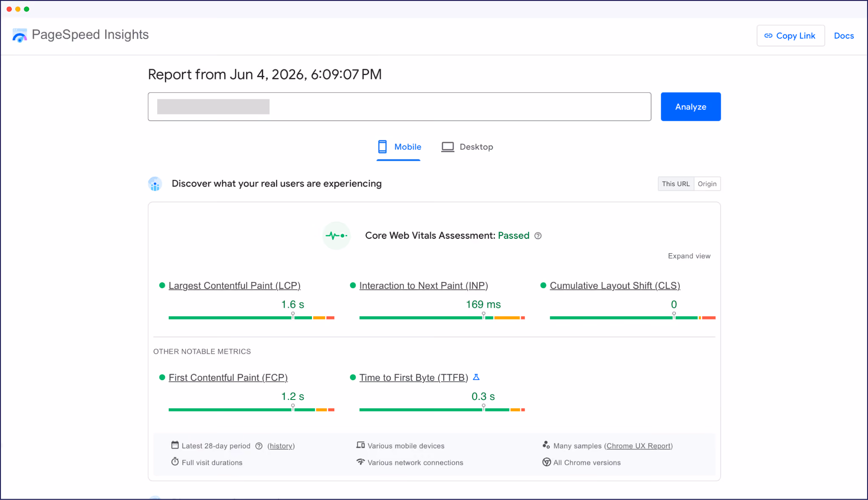
Task: Click the Passed assessment status text
Action: tap(514, 236)
